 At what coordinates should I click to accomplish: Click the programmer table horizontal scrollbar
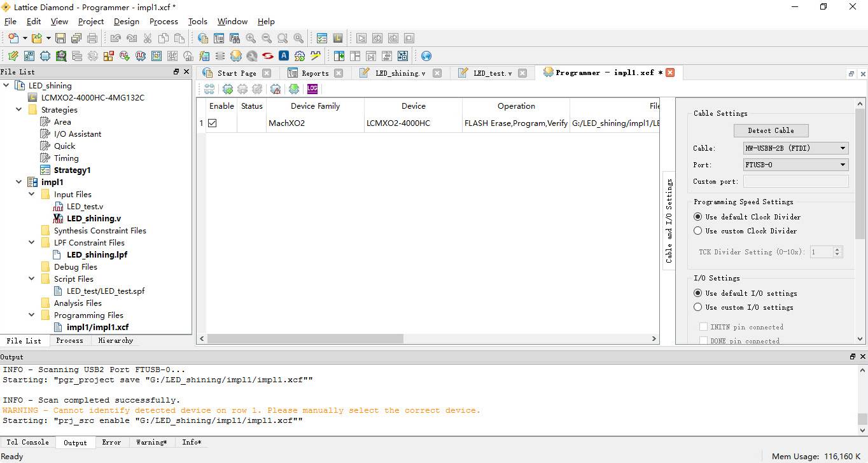point(305,339)
